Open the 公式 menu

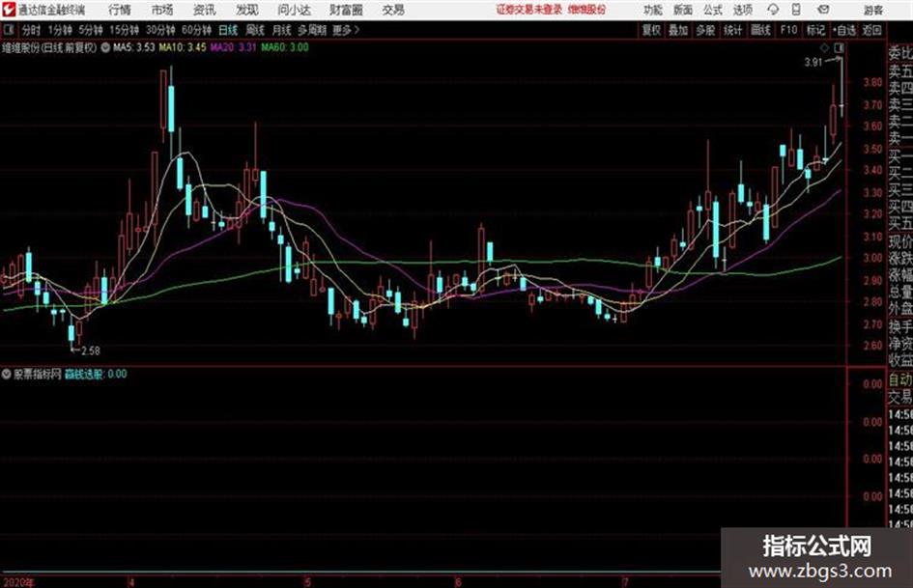pos(713,10)
